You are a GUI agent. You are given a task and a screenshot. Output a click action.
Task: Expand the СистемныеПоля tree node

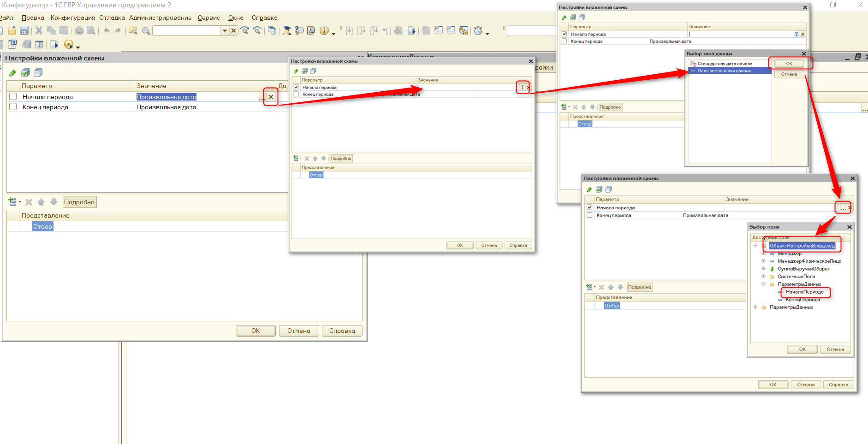pyautogui.click(x=763, y=276)
